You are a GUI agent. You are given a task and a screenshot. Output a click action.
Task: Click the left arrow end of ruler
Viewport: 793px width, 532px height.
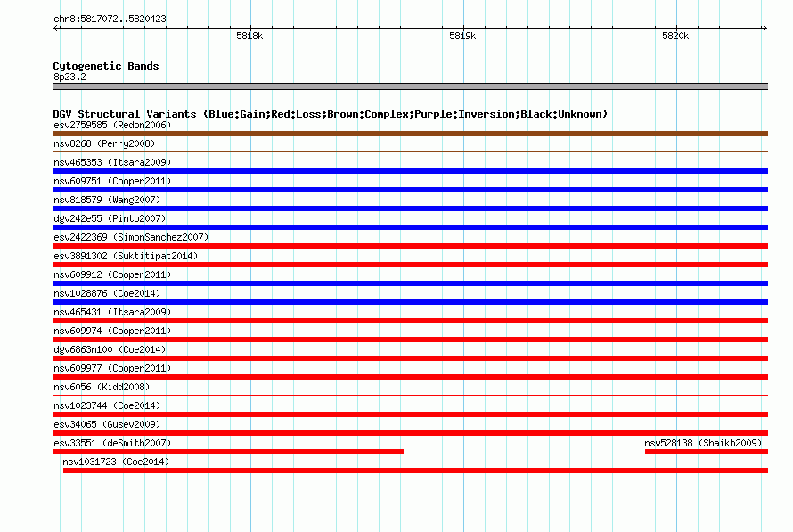tap(55, 28)
